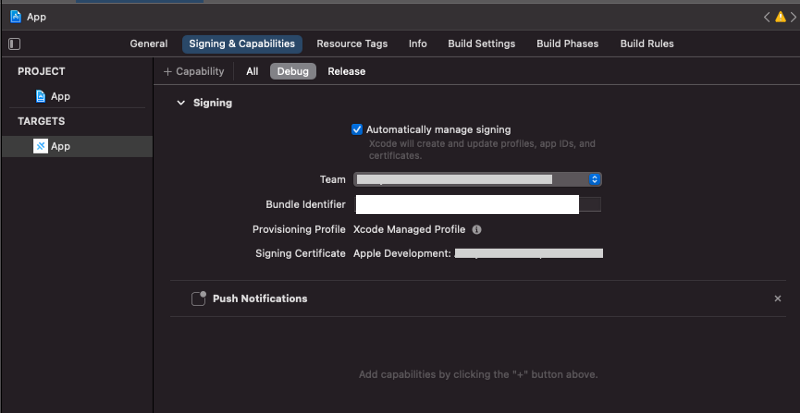Switch to Signing & Capabilities tab
This screenshot has height=413, width=800.
242,44
